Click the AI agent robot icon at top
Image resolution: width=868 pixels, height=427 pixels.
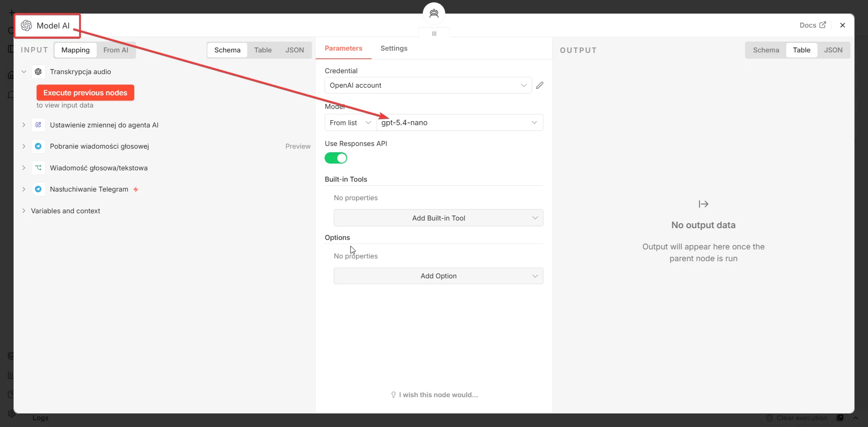pyautogui.click(x=434, y=13)
